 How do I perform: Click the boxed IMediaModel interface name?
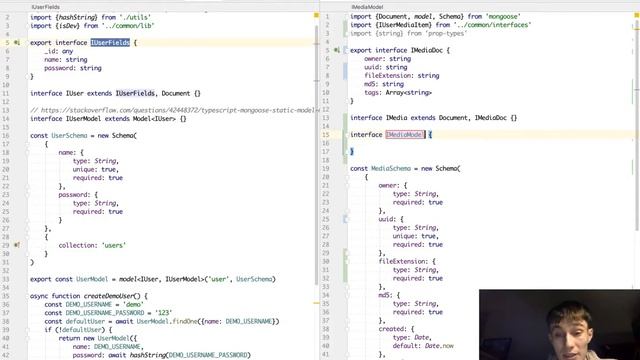405,135
